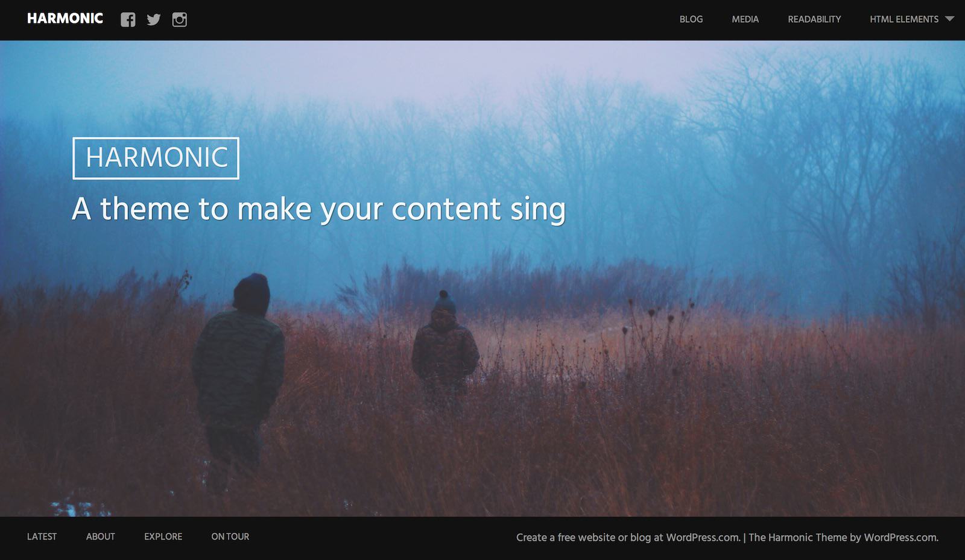
Task: Expand the HTML Elements dropdown arrow
Action: [949, 19]
